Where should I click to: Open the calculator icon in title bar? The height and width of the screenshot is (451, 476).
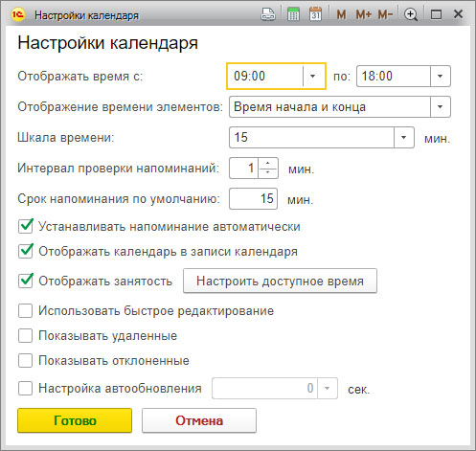pos(293,14)
